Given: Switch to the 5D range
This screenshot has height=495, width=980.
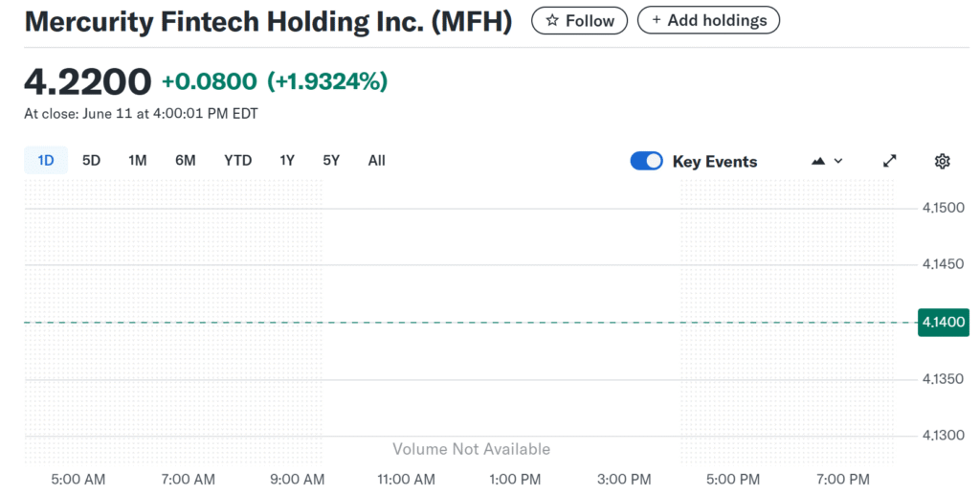Looking at the screenshot, I should pyautogui.click(x=91, y=161).
